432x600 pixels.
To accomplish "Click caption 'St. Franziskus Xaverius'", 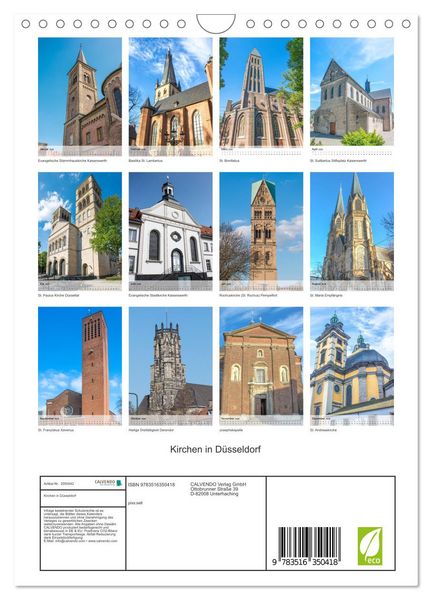I will click(56, 430).
